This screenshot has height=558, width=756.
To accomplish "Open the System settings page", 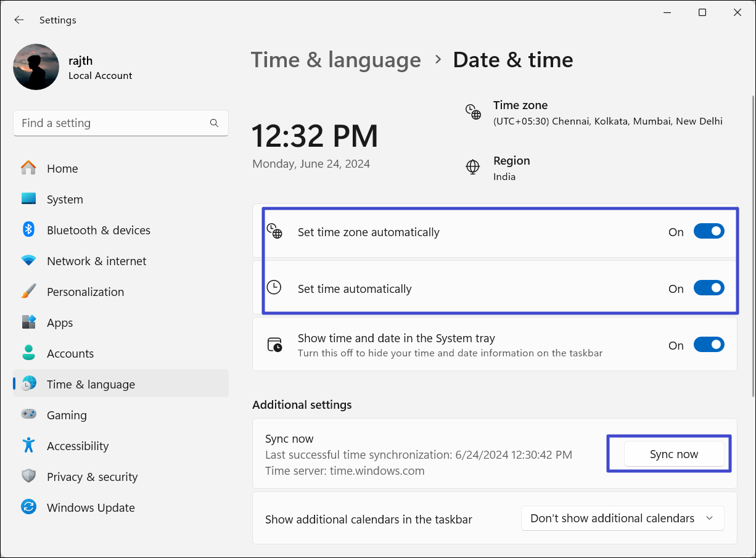I will tap(65, 199).
